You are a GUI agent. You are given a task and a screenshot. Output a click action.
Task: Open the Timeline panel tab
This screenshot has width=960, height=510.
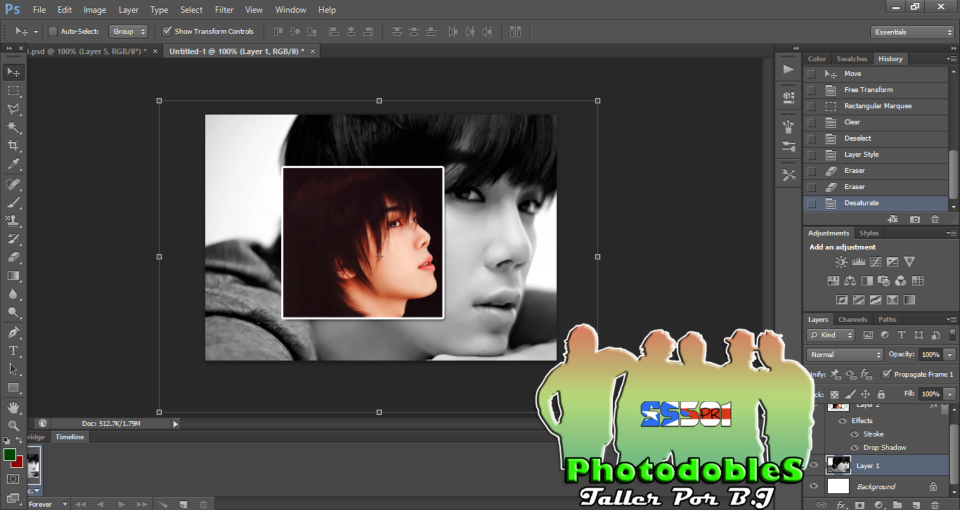click(x=70, y=437)
